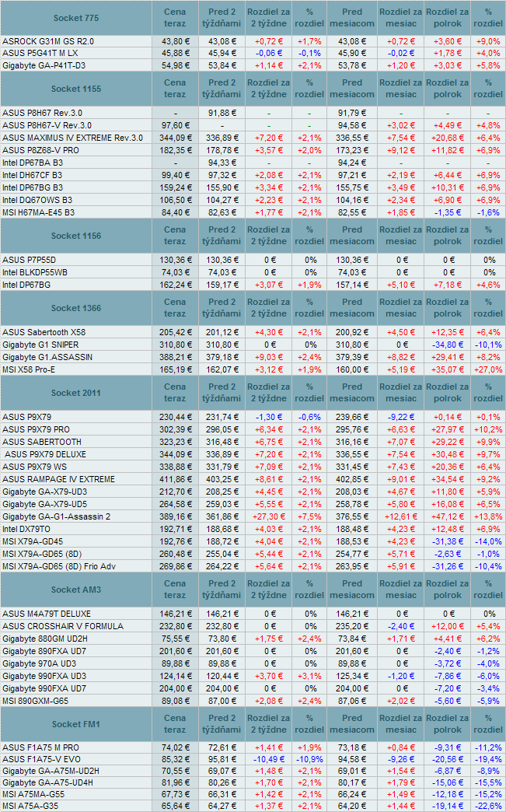Viewport: 506px width, 812px height.
Task: Select the "ASROCK G31M GS R2.0" product name
Action: (48, 41)
